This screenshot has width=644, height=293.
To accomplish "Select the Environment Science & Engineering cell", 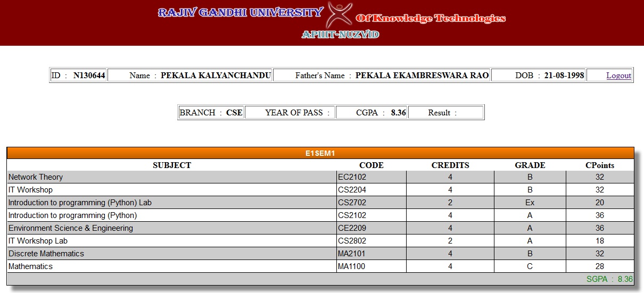I will pyautogui.click(x=172, y=228).
